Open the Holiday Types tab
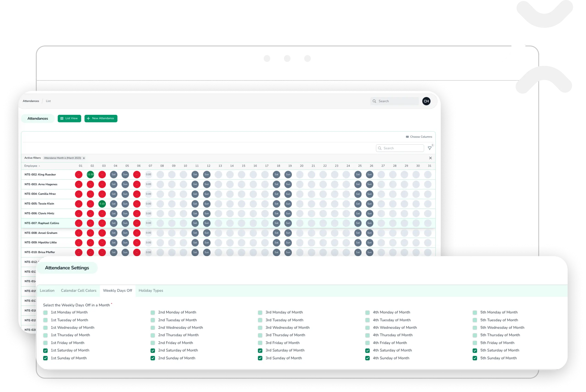Viewport: 586px width, 392px height. [x=151, y=291]
